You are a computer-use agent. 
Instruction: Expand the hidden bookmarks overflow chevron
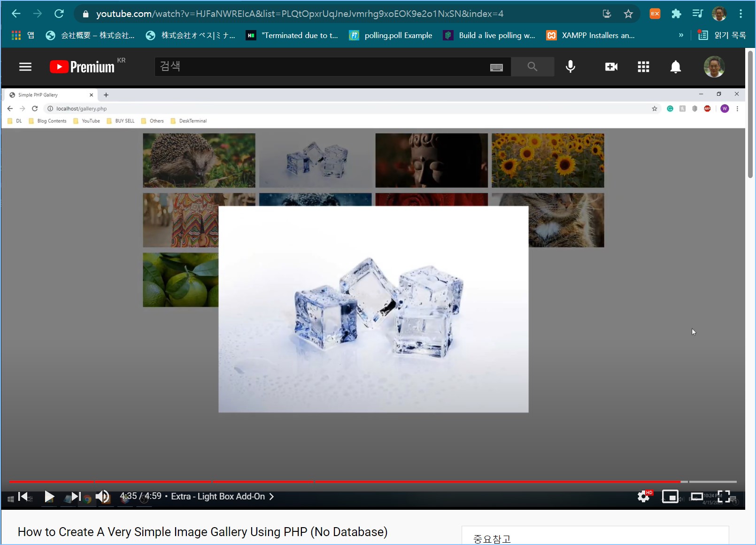pos(681,35)
